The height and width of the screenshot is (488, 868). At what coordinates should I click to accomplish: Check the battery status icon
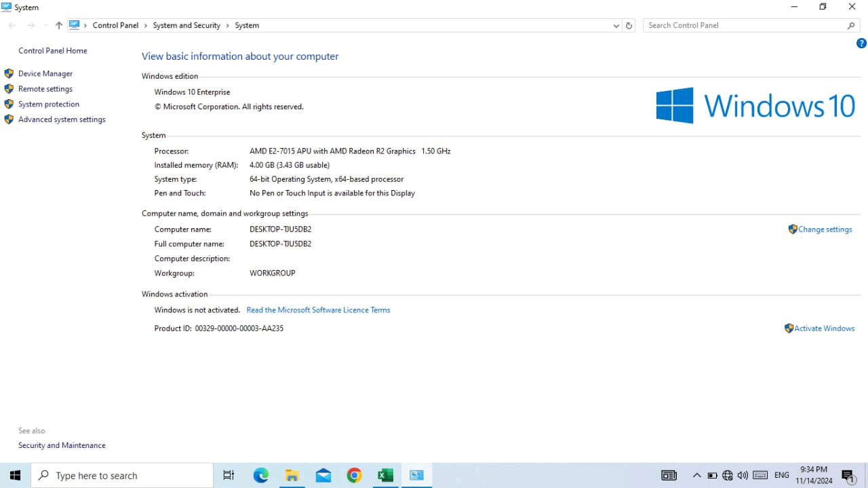coord(712,475)
